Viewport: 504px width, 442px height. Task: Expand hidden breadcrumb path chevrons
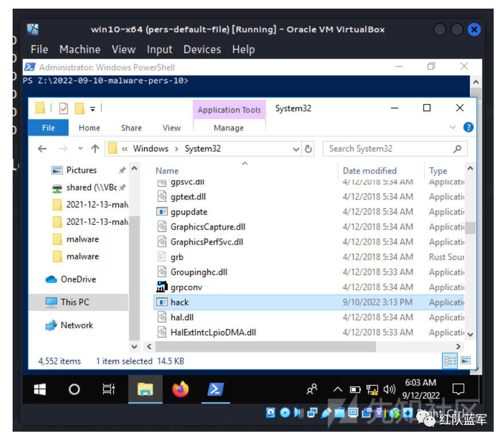coord(125,149)
